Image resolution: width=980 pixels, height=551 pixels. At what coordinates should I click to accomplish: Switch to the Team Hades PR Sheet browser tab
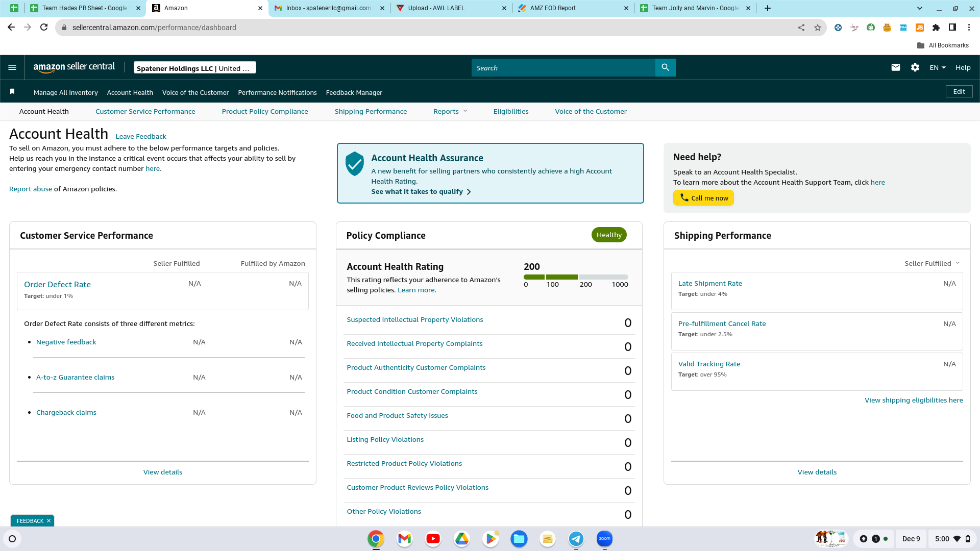(x=85, y=8)
